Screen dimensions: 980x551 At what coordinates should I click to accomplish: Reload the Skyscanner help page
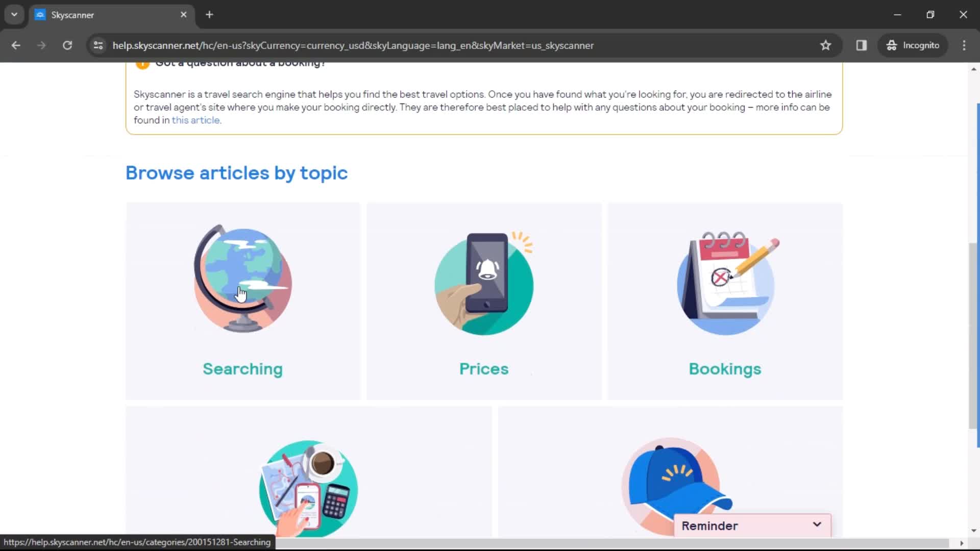click(x=67, y=45)
